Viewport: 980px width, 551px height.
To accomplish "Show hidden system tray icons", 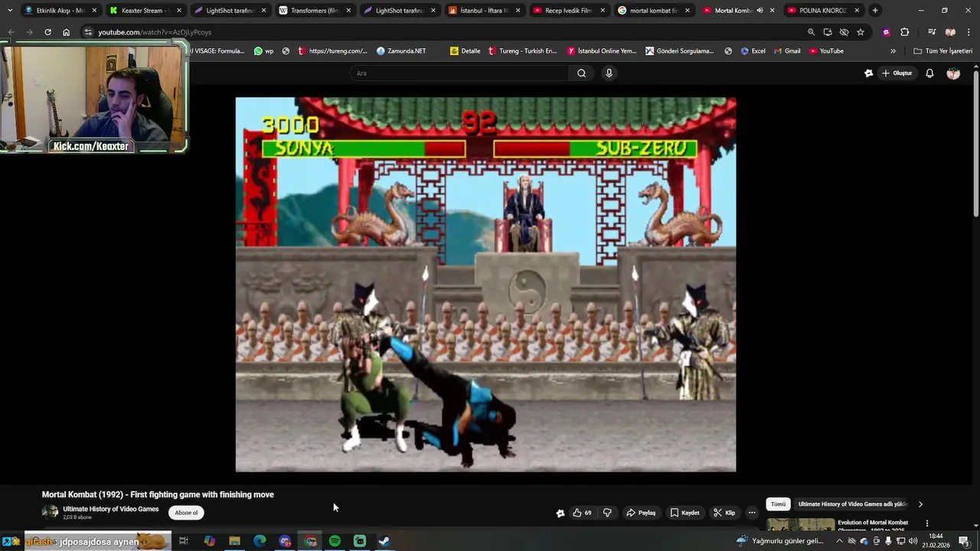I will 839,541.
